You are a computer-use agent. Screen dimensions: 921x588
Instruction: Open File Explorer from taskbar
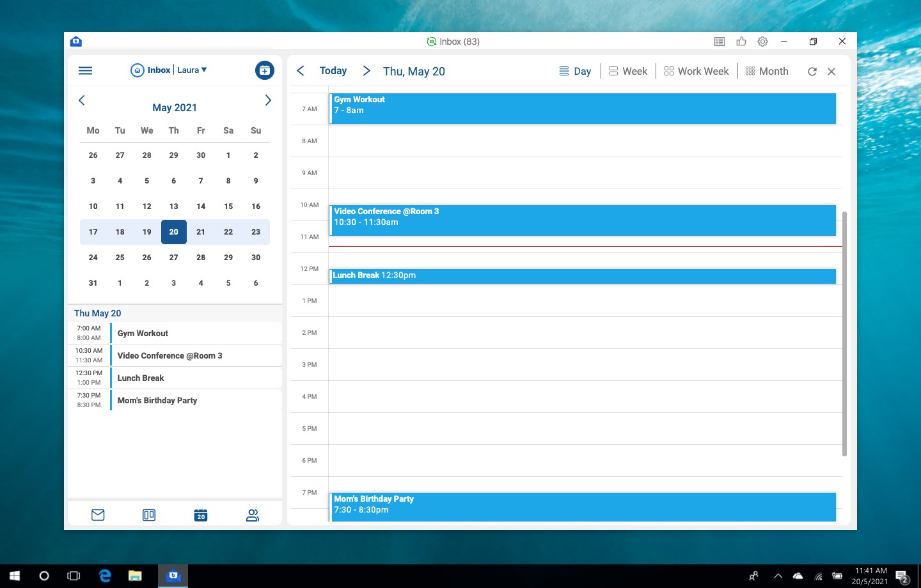point(135,576)
